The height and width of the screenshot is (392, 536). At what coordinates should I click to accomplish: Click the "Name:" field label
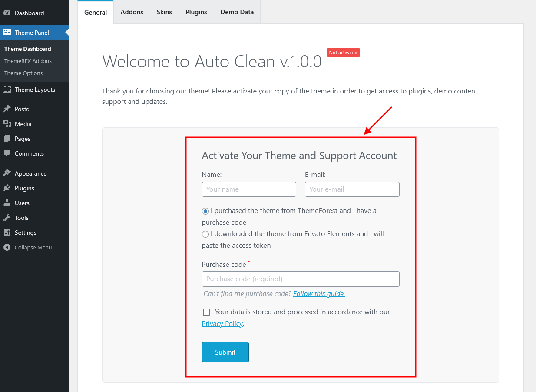click(x=212, y=175)
